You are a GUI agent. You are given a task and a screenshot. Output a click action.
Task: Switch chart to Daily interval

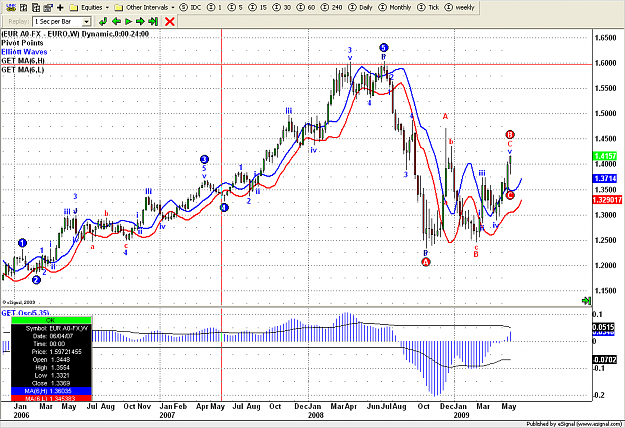pyautogui.click(x=360, y=7)
